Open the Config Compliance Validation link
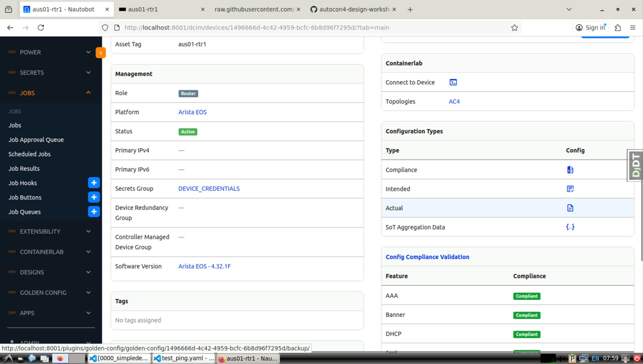643x364 pixels. 427,257
